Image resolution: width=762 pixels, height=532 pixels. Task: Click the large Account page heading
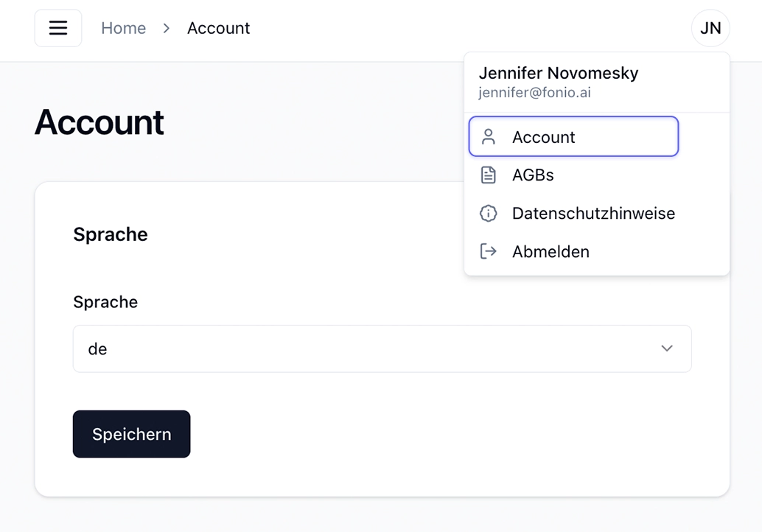click(99, 122)
